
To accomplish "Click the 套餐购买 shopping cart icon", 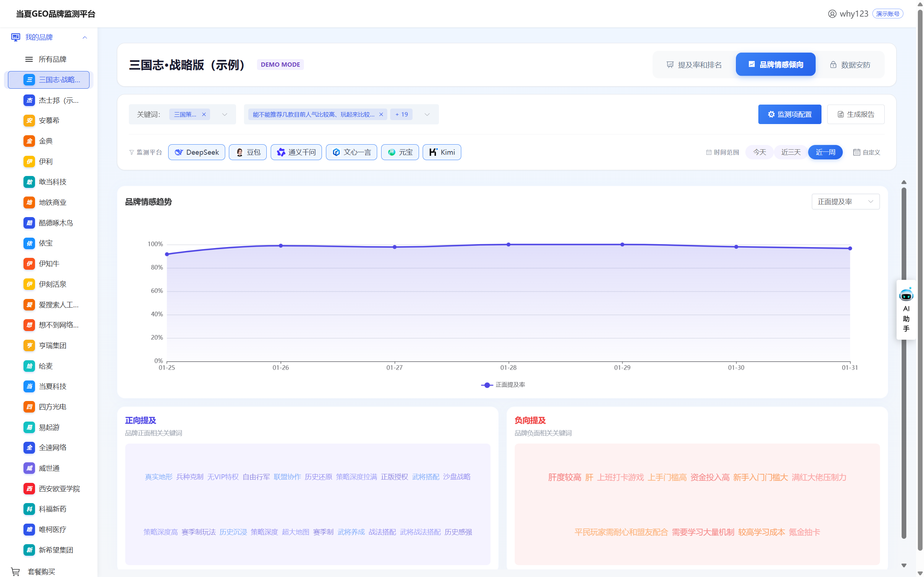I will 15,571.
